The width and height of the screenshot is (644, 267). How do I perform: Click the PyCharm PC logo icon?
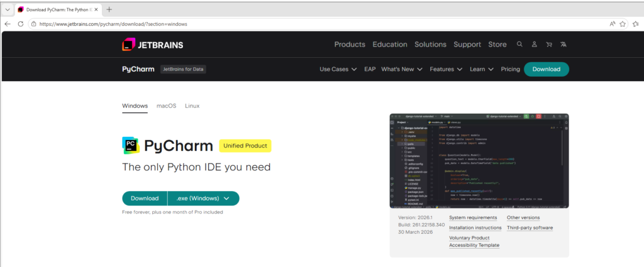click(131, 146)
